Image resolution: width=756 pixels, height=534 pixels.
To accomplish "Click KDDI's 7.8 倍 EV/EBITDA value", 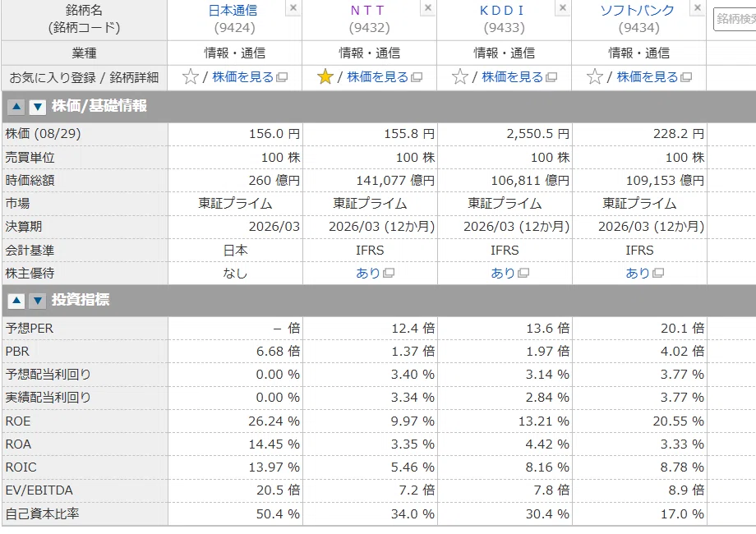I will pyautogui.click(x=551, y=490).
